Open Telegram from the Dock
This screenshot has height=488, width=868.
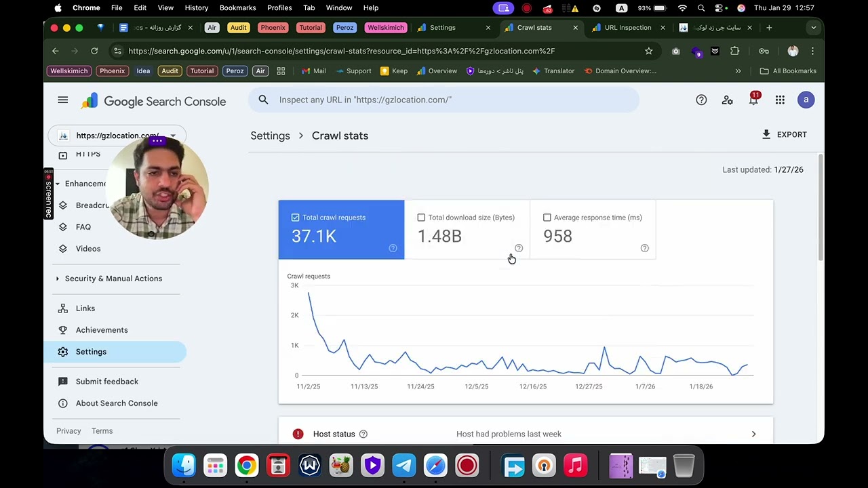click(404, 466)
